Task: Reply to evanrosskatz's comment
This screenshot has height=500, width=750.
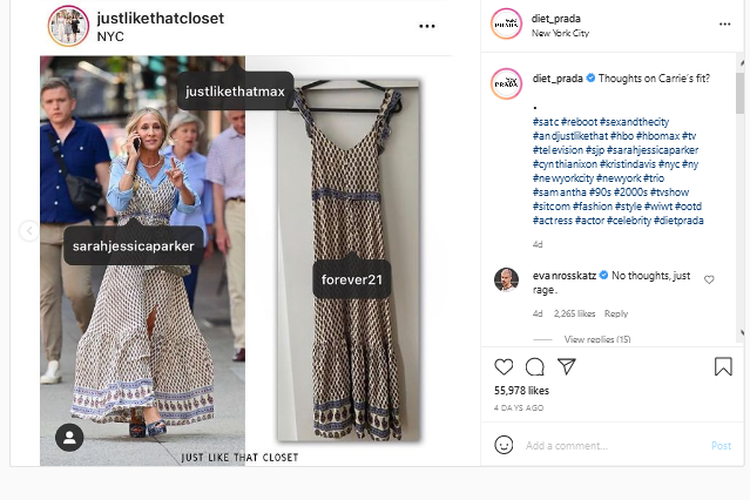Action: (616, 314)
